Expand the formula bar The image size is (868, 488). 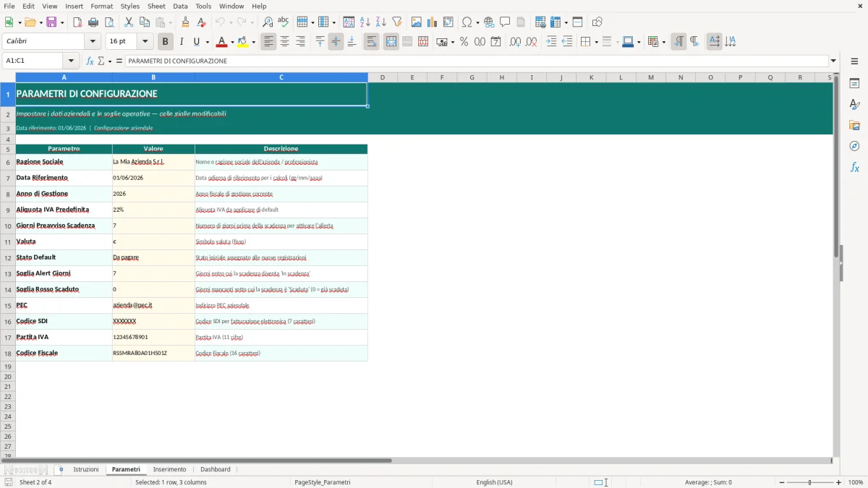834,61
